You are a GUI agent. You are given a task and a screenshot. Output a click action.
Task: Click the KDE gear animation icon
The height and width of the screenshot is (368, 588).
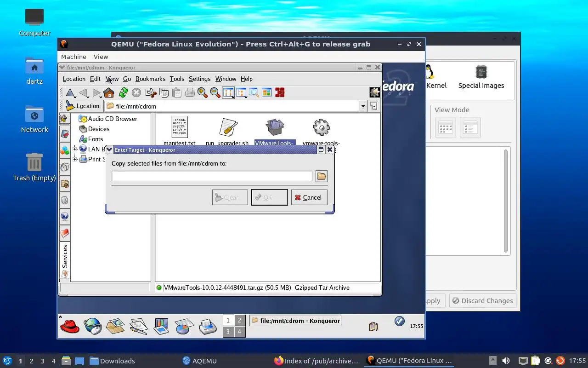[x=375, y=92]
